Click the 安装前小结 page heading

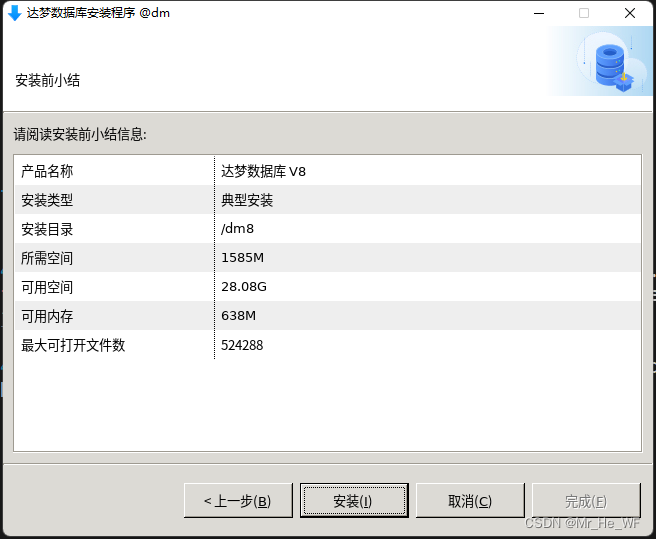coord(47,80)
